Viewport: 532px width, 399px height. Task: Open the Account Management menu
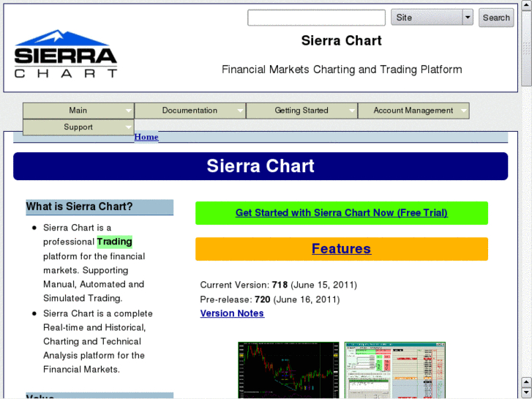tap(413, 111)
